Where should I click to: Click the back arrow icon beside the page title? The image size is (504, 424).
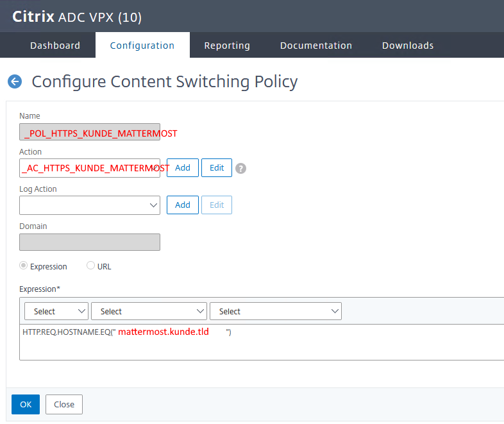pyautogui.click(x=15, y=81)
